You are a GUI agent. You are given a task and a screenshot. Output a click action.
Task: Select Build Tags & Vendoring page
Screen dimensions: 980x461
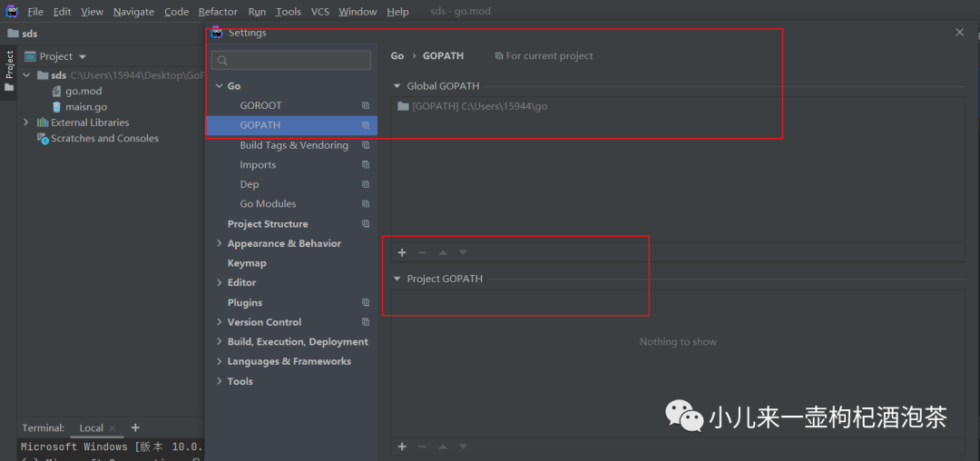click(x=294, y=145)
